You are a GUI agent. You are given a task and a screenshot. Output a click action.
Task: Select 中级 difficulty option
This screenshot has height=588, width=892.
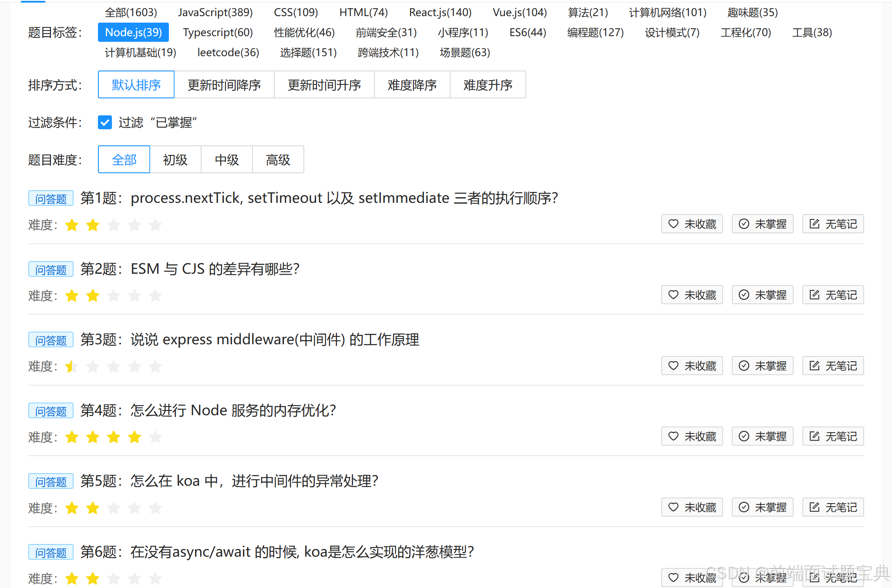click(226, 160)
